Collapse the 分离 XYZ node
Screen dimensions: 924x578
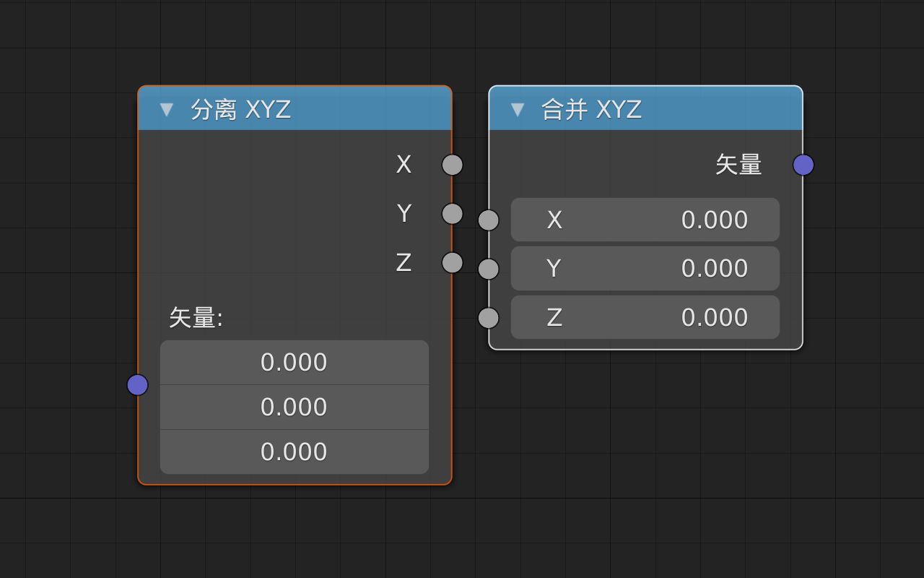click(167, 110)
